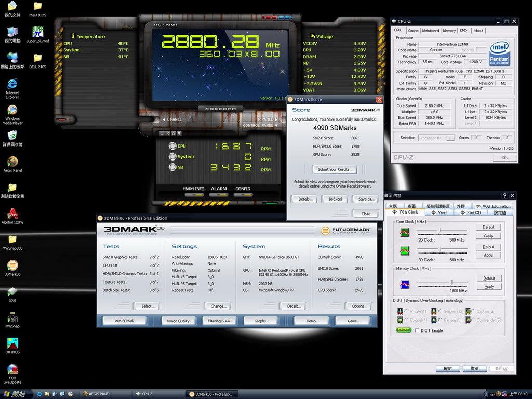Open Alcohol 120% desktop shortcut
Image resolution: width=532 pixels, height=399 pixels.
point(12,217)
